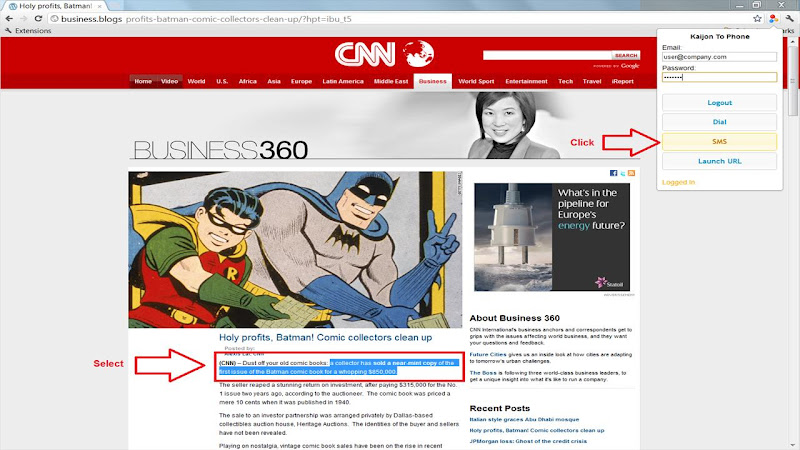Image resolution: width=800 pixels, height=450 pixels.
Task: Click the CNN logo
Action: 384,54
